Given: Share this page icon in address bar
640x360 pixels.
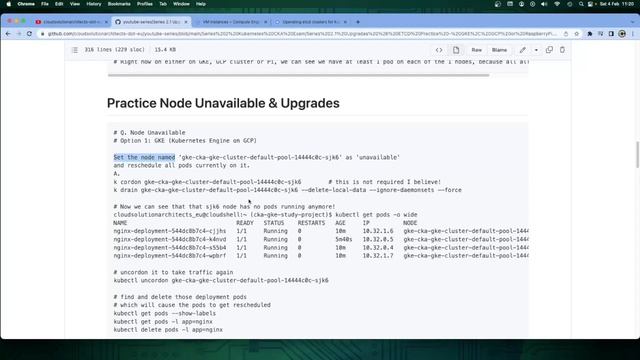Looking at the screenshot, I should click(x=566, y=34).
